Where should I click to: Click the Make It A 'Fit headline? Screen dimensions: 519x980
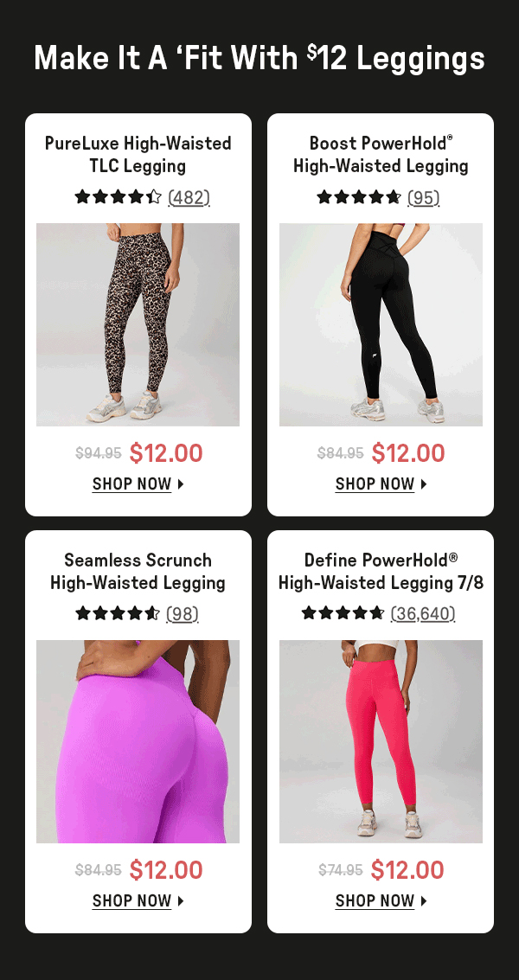pyautogui.click(x=259, y=58)
